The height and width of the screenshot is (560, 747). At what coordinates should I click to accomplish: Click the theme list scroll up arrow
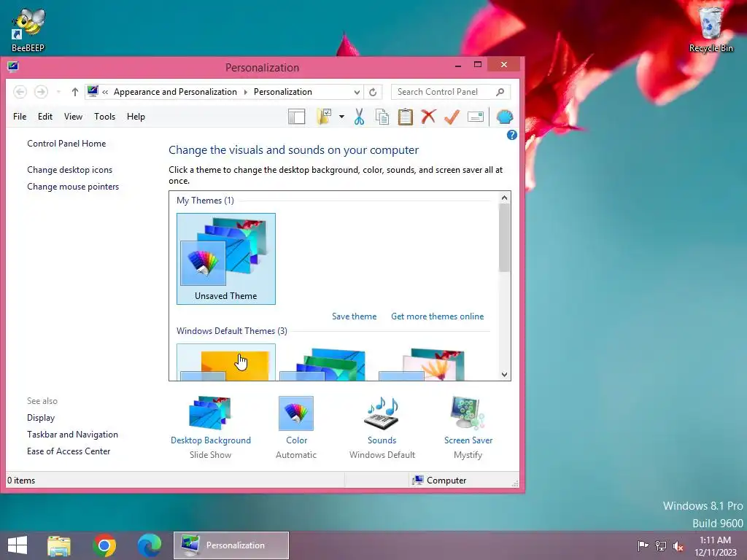pyautogui.click(x=505, y=198)
